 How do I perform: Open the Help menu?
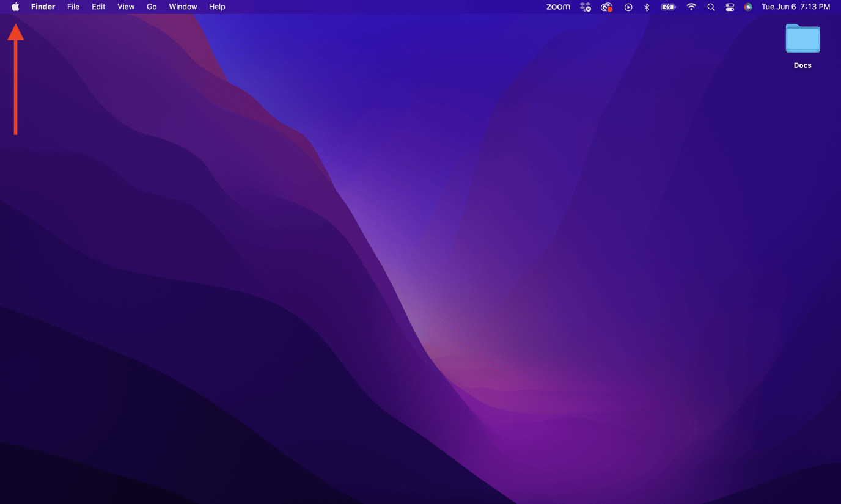pyautogui.click(x=217, y=7)
